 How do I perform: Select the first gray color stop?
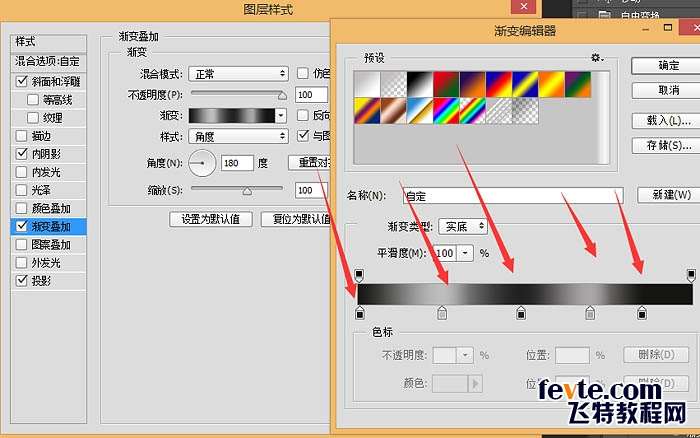[442, 313]
